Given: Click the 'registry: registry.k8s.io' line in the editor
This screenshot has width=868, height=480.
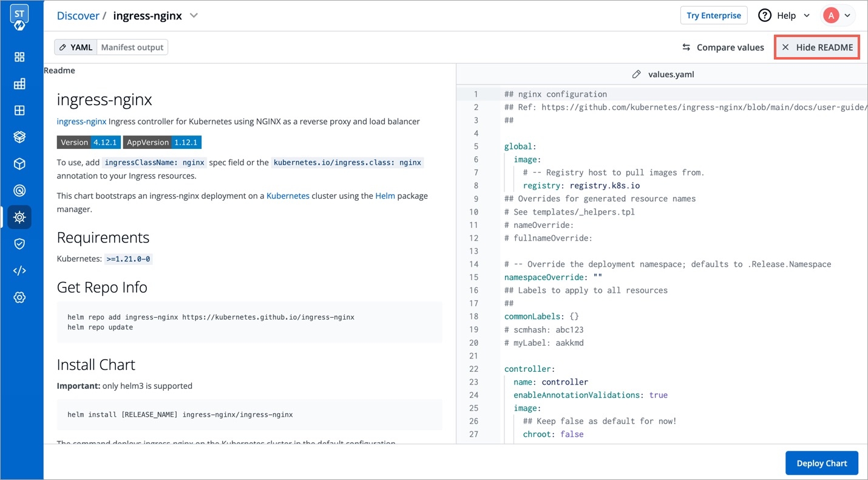Looking at the screenshot, I should (581, 186).
